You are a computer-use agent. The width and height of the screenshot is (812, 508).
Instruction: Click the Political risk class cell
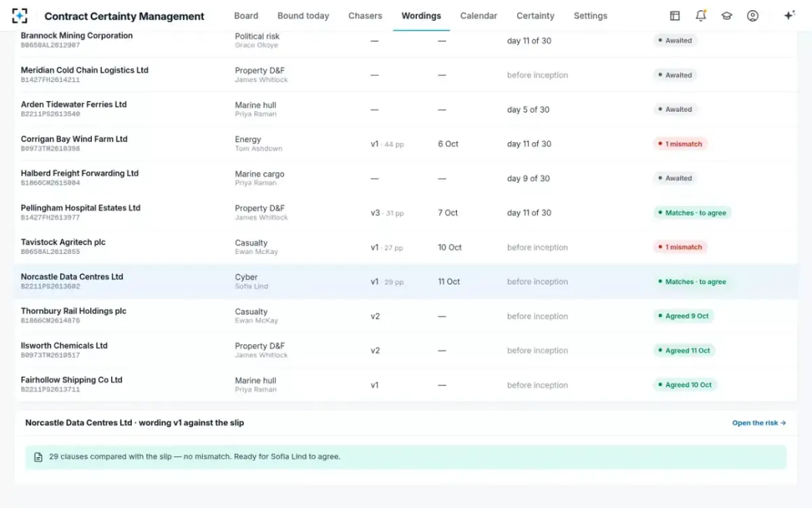[x=257, y=37]
